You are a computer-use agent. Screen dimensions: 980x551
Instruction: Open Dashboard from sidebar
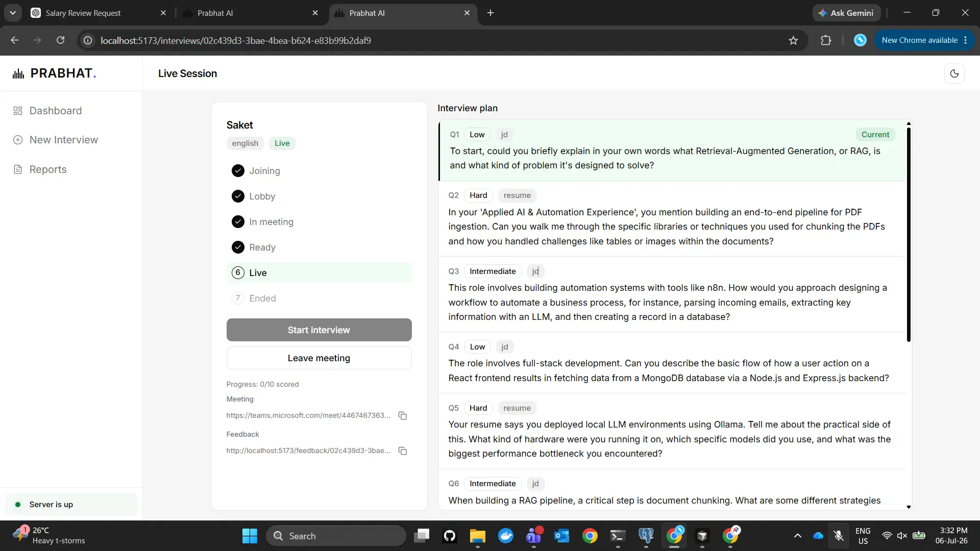(x=55, y=111)
